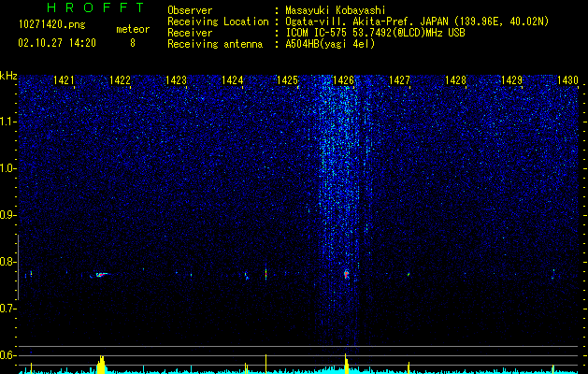
Task: Click the yellow power spike under 1426
Action: coord(346,363)
